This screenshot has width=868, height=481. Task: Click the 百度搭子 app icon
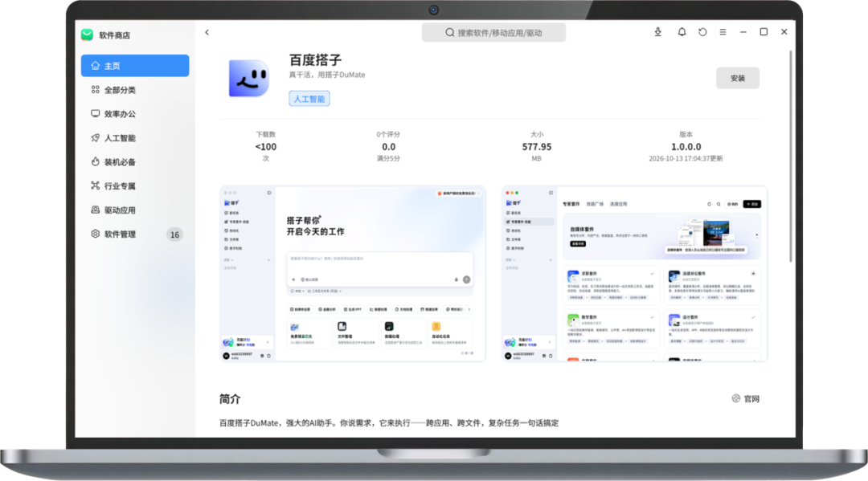tap(249, 78)
